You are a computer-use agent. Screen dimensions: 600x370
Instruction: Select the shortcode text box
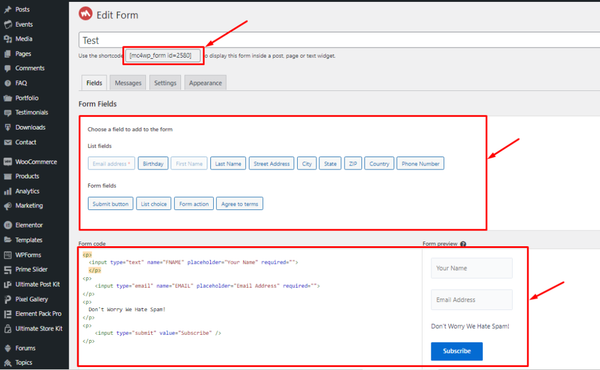pos(163,55)
